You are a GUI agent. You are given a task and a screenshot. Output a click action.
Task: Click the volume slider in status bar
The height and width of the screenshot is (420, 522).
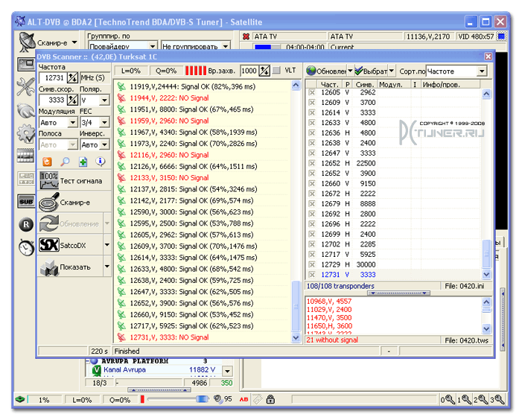click(x=178, y=399)
